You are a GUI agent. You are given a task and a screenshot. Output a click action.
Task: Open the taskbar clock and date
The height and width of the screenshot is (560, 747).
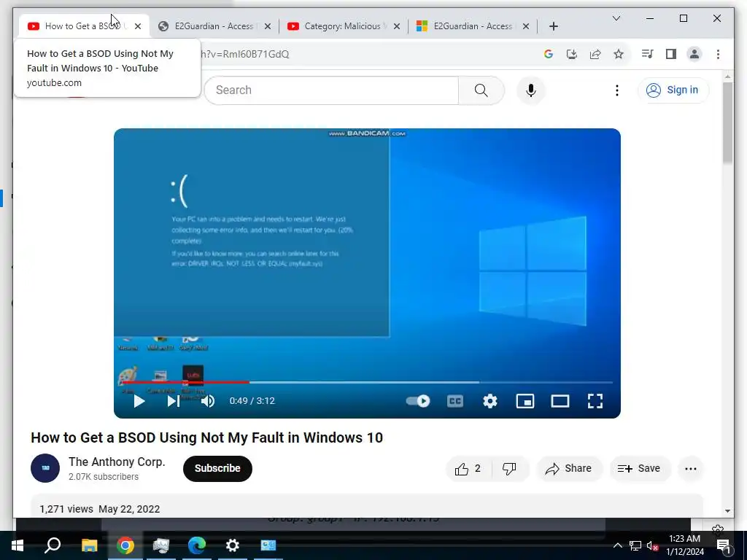[x=684, y=545]
